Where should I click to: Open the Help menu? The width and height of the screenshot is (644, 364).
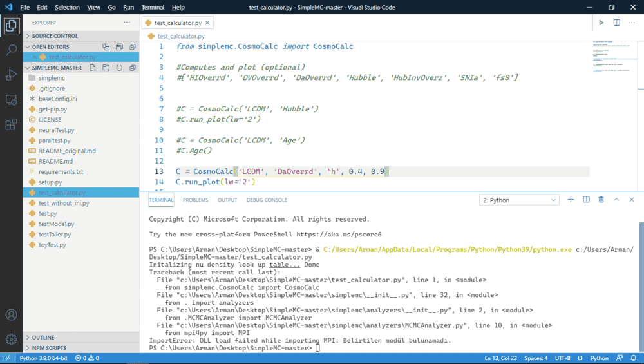coord(178,7)
